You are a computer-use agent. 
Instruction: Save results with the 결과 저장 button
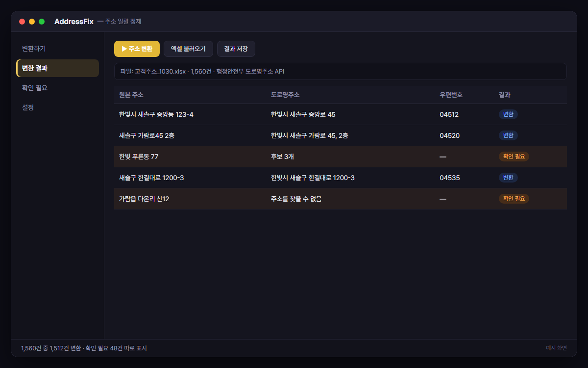click(236, 49)
